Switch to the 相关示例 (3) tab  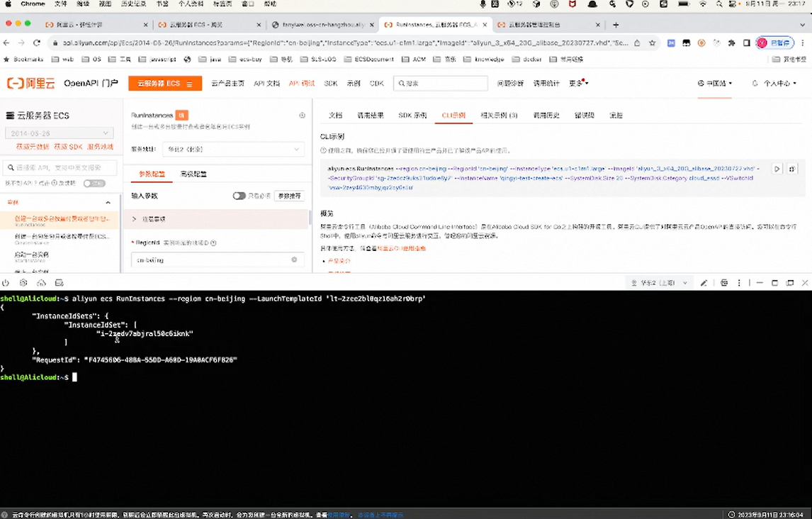(x=499, y=115)
